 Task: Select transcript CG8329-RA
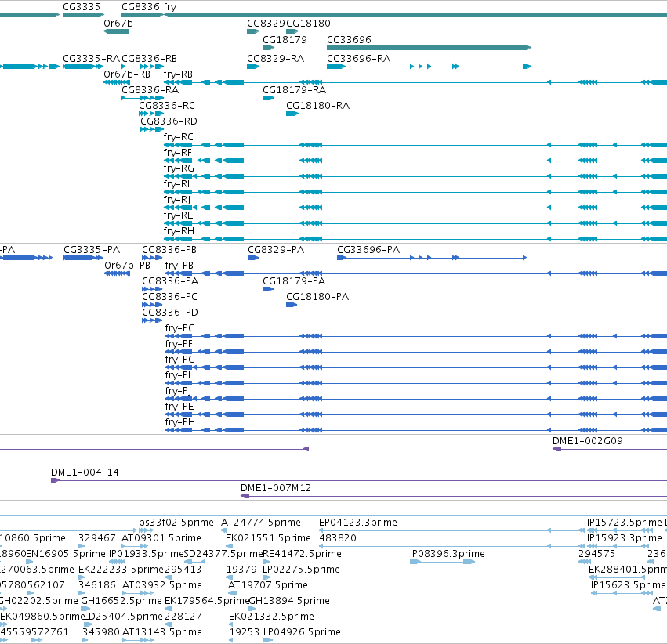tap(276, 58)
